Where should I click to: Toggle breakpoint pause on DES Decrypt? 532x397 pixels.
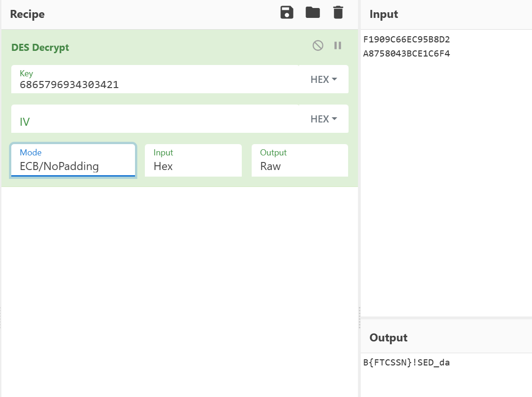[338, 45]
